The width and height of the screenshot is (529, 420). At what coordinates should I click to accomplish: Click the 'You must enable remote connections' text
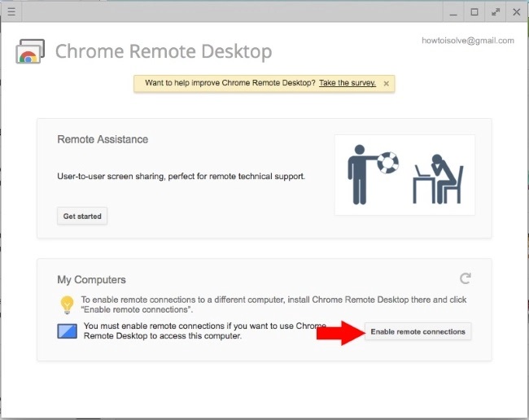(x=205, y=331)
